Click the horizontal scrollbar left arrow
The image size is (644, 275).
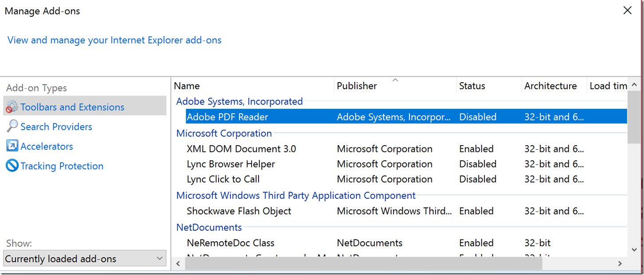click(x=178, y=263)
